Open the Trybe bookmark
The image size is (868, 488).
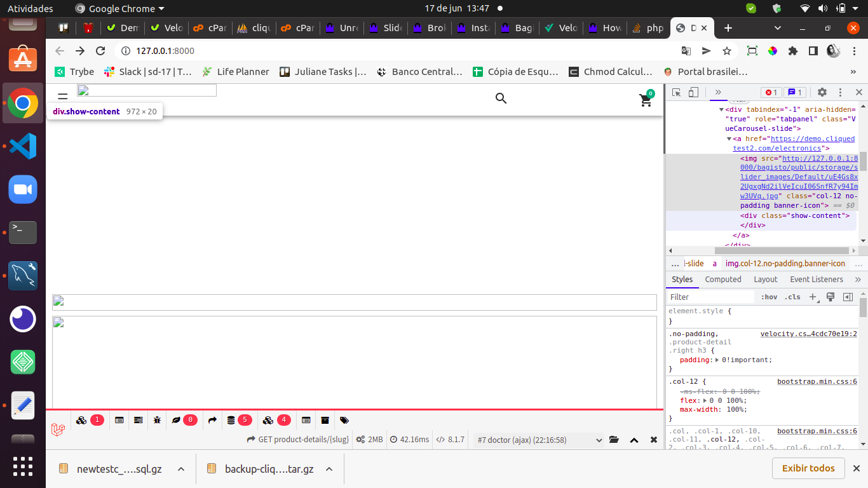click(74, 72)
